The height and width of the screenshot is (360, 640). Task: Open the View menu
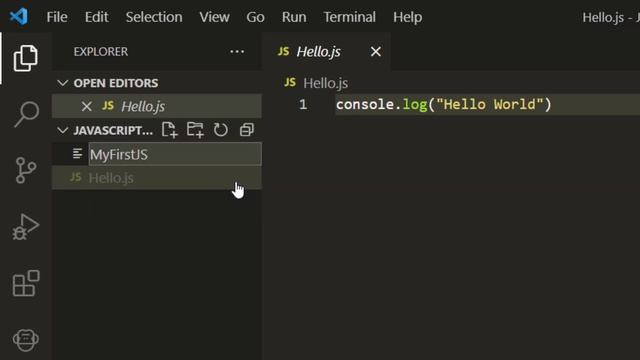click(x=214, y=17)
